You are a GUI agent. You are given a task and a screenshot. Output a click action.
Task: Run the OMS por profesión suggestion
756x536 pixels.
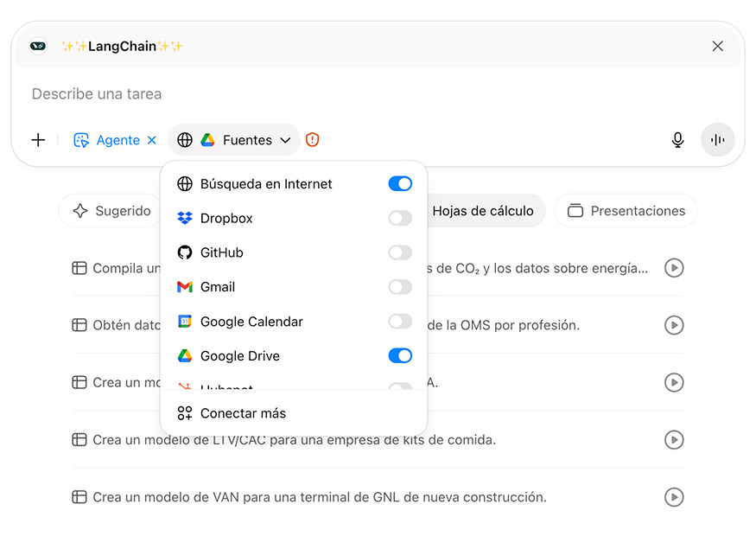tap(674, 325)
